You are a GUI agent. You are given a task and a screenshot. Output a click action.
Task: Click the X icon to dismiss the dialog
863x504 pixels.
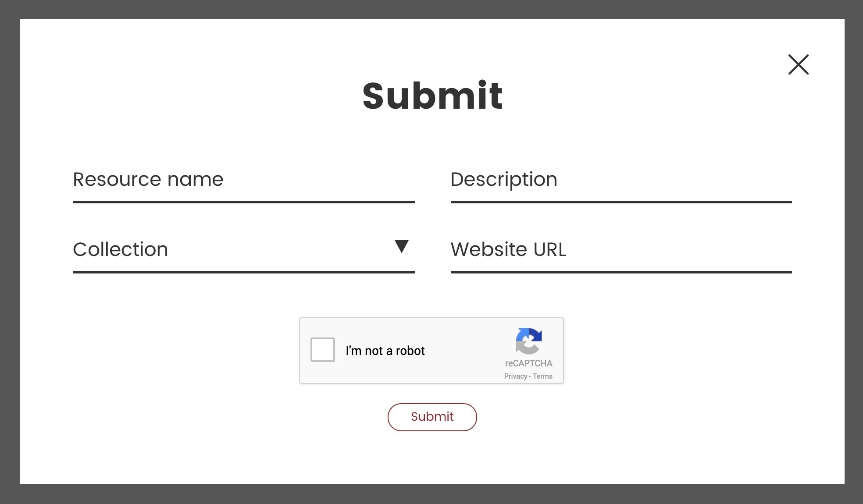click(x=798, y=64)
